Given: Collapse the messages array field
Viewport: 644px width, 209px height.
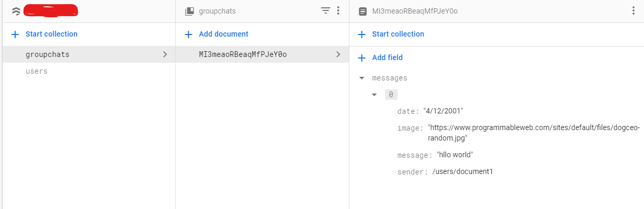Looking at the screenshot, I should click(361, 78).
